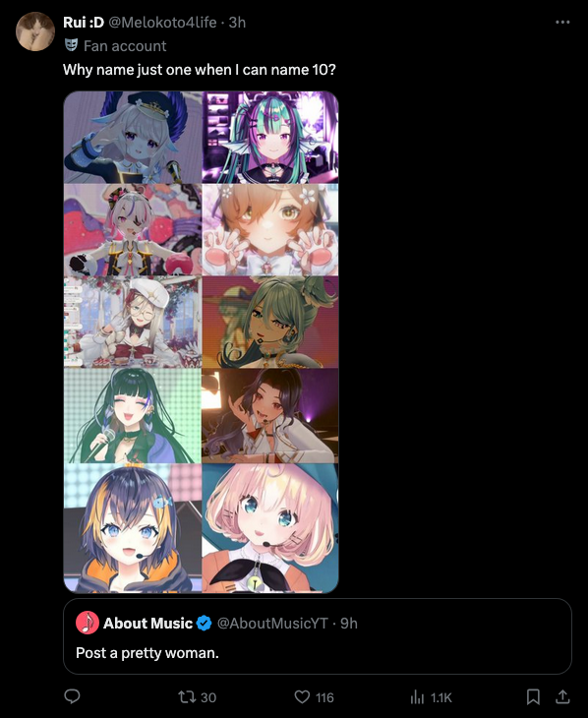Open the About Music avatar icon
This screenshot has width=588, height=718.
[x=88, y=623]
